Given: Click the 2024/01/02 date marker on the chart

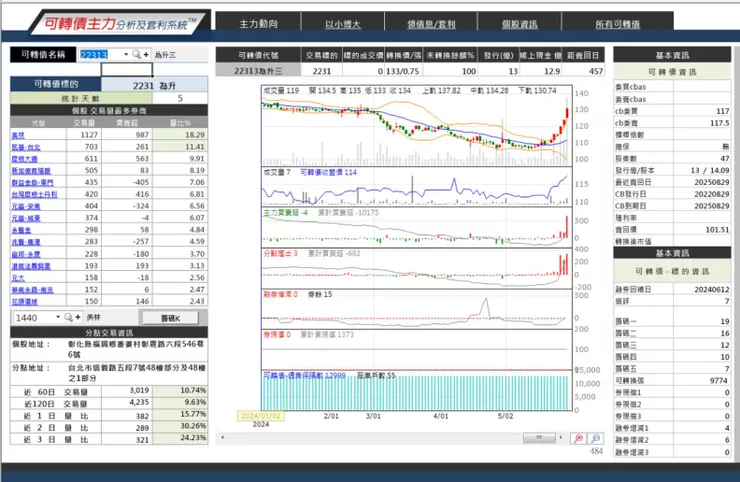Looking at the screenshot, I should pyautogui.click(x=261, y=416).
